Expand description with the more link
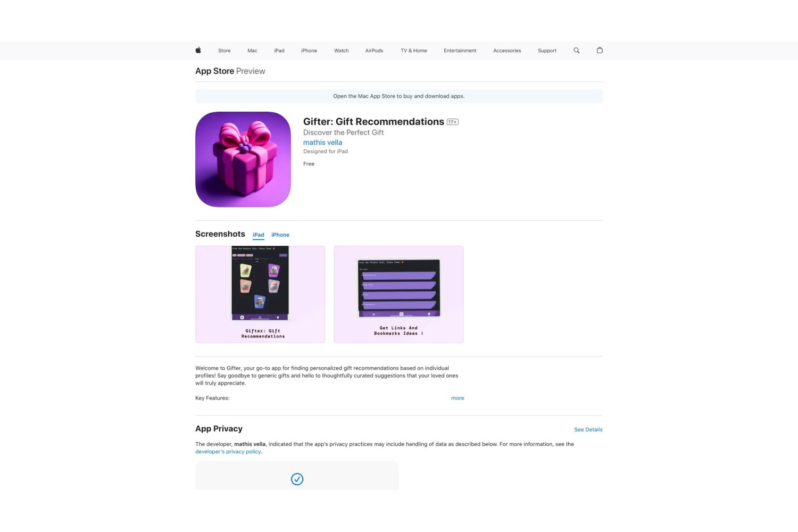 pos(458,398)
